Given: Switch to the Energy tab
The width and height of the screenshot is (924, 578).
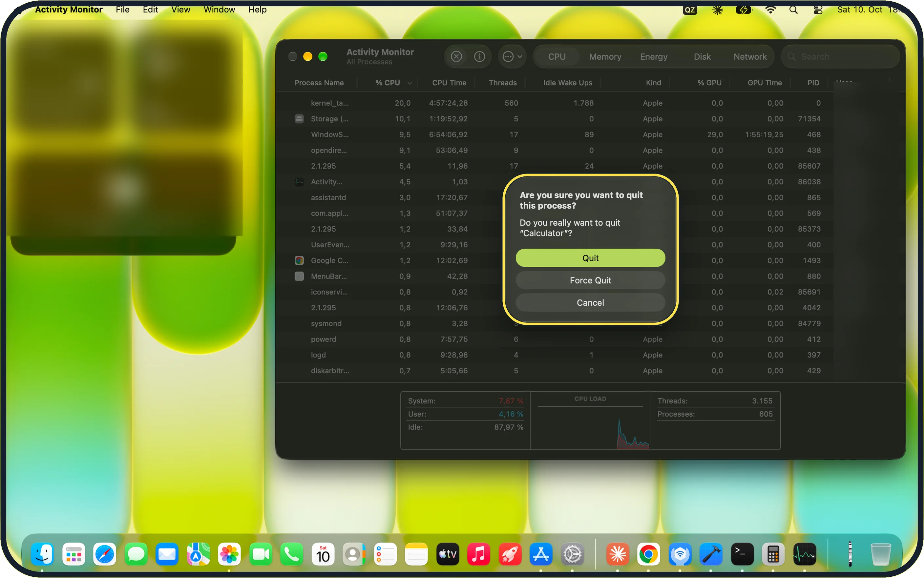Looking at the screenshot, I should [654, 56].
